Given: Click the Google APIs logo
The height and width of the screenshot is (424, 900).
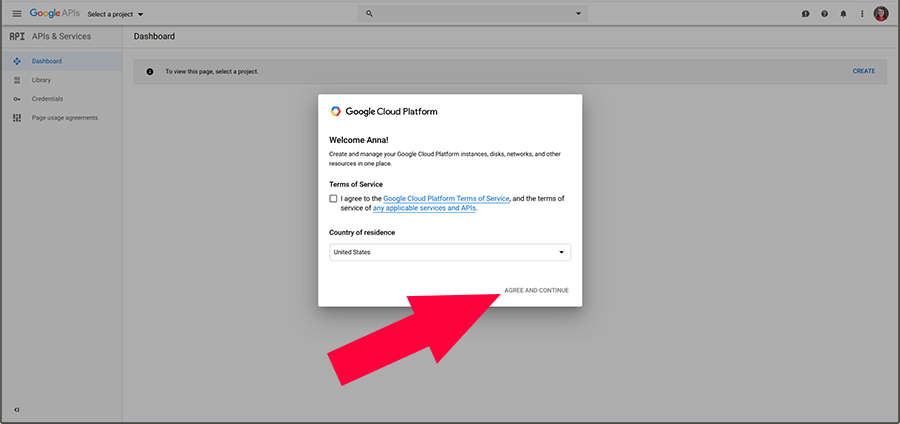Looking at the screenshot, I should (x=55, y=13).
